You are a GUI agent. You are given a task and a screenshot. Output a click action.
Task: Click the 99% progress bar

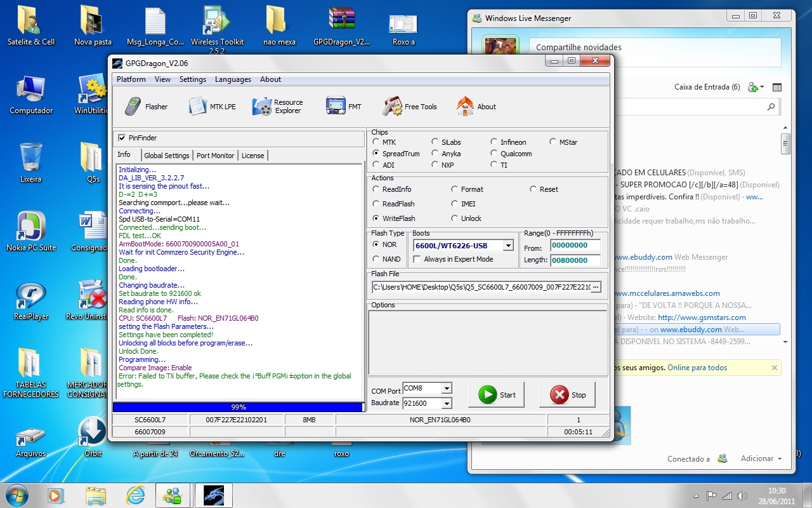[x=239, y=407]
